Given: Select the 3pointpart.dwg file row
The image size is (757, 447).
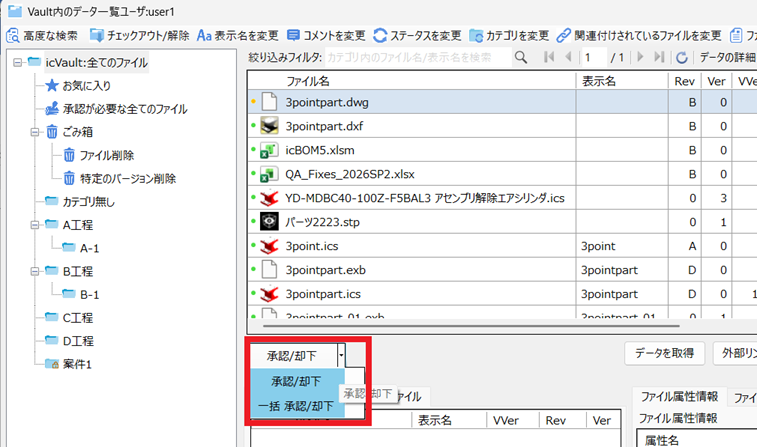Looking at the screenshot, I should click(x=502, y=102).
